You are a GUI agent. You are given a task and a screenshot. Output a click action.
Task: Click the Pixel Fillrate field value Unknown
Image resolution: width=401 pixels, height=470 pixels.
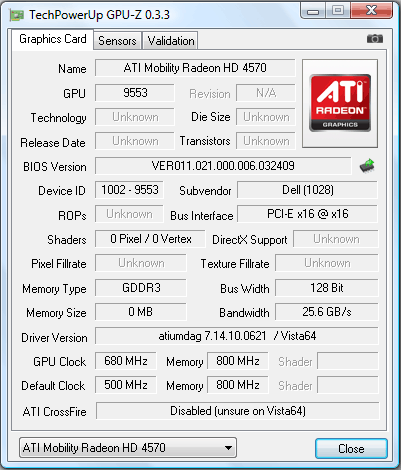(141, 263)
